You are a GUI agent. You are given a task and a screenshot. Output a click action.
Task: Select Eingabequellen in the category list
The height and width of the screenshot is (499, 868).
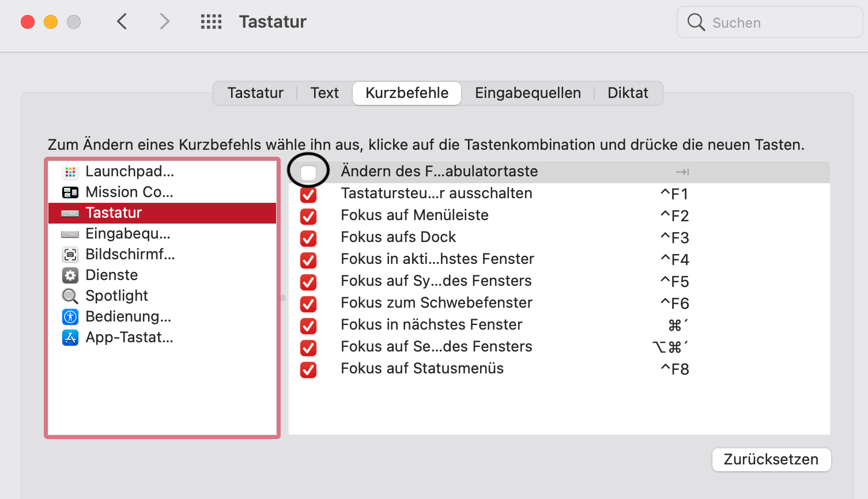point(128,234)
